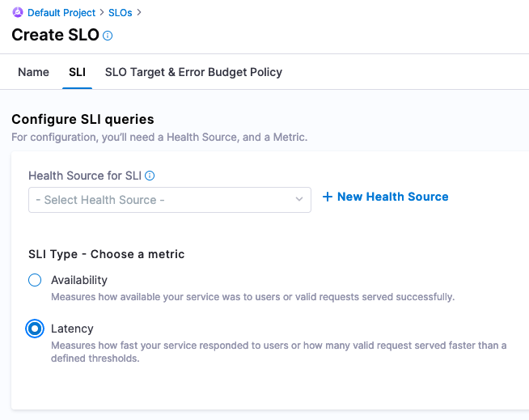Open the Select Health Source dropdown

point(162,200)
